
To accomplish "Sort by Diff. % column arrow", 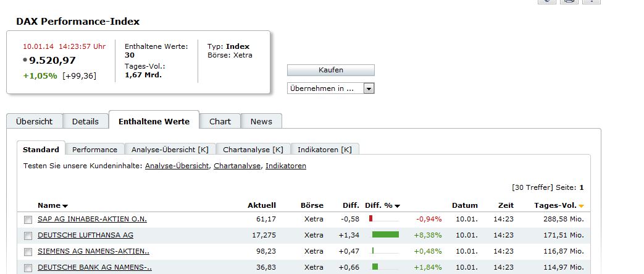I will click(397, 206).
